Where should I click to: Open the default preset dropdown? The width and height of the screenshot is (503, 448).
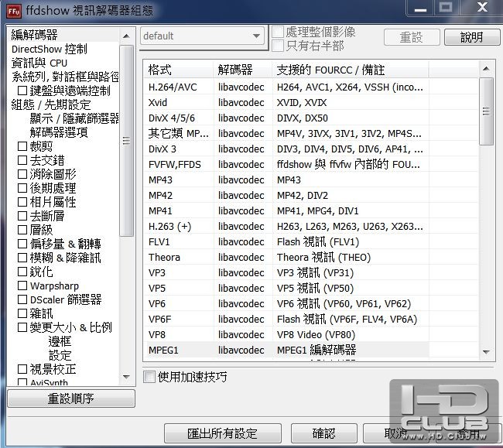pos(202,36)
